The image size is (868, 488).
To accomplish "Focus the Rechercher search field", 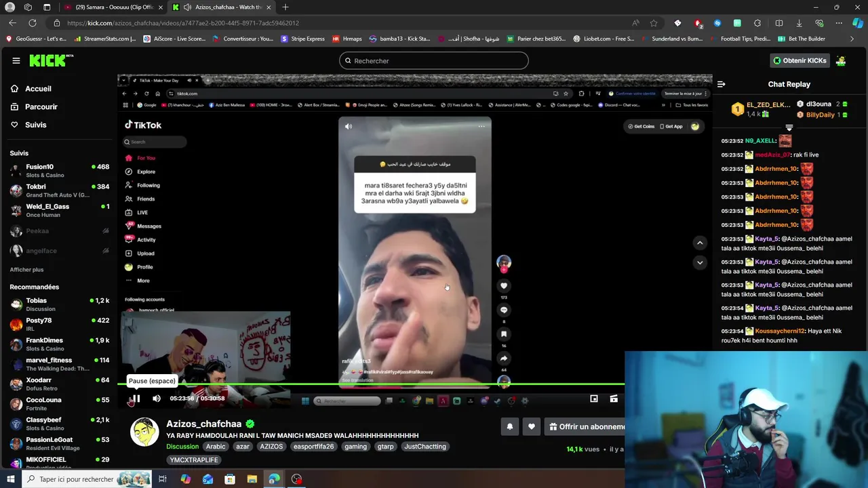I will click(434, 60).
